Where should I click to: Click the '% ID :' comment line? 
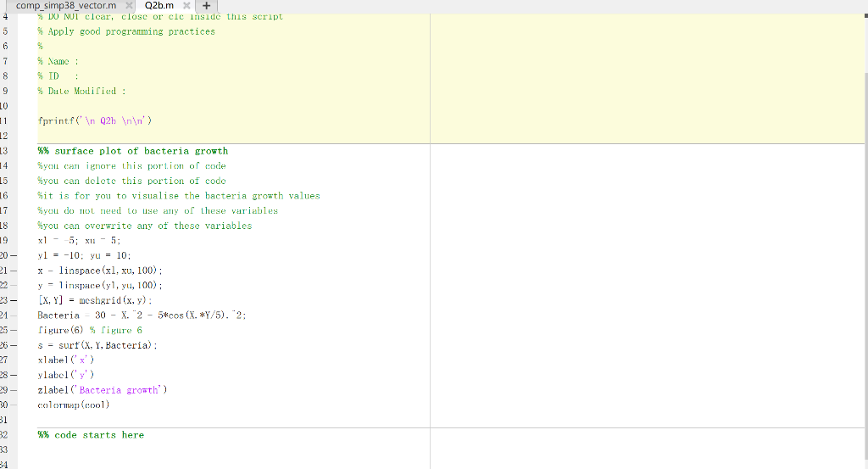pyautogui.click(x=58, y=76)
